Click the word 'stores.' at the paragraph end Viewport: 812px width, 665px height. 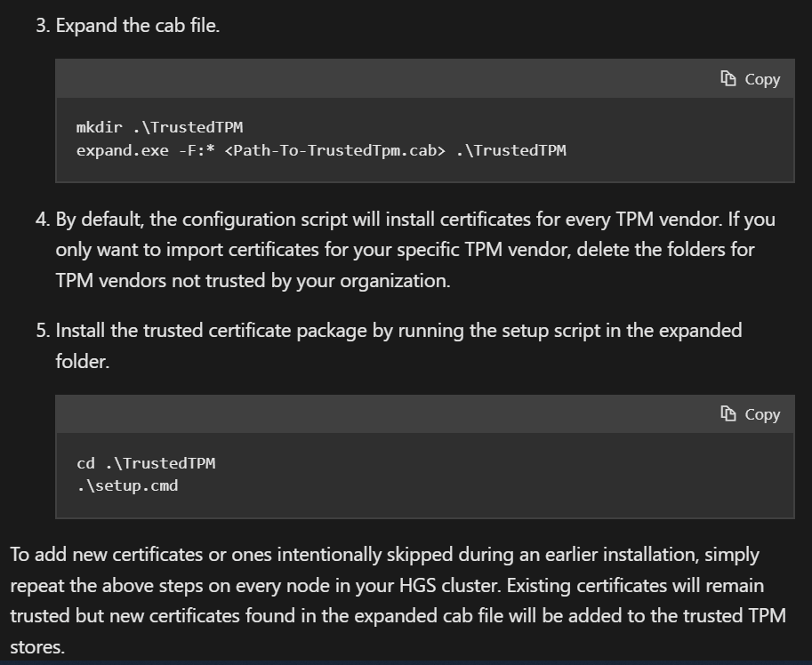[x=37, y=647]
